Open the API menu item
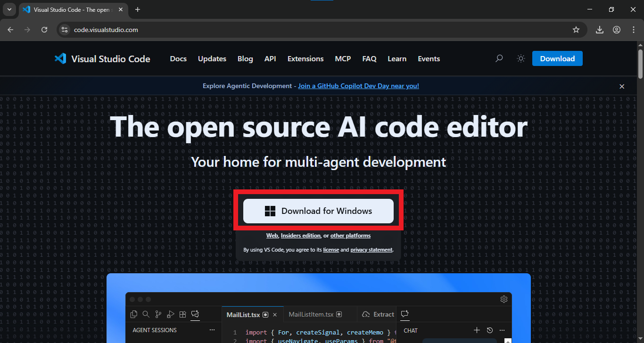This screenshot has width=644, height=343. coord(270,59)
